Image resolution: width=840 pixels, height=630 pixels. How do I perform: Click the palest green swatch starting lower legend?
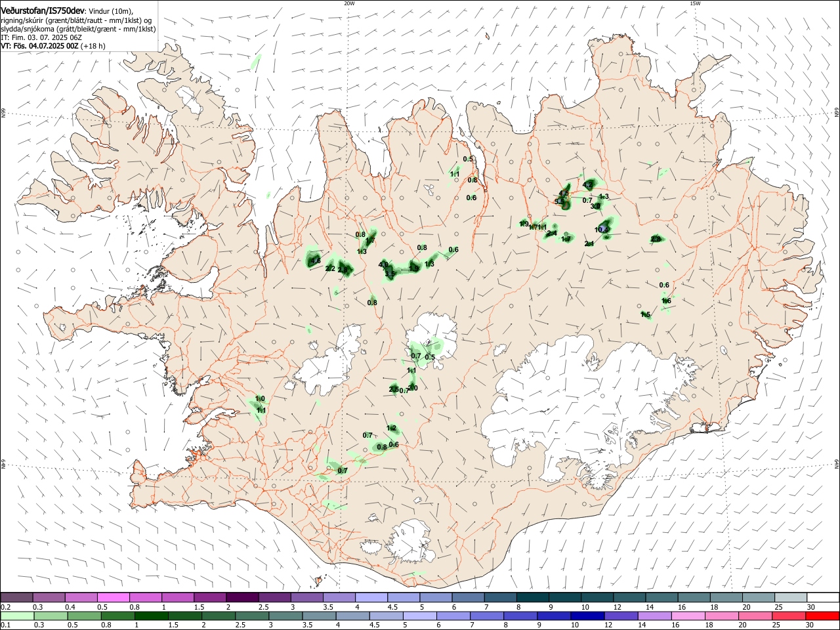(16, 616)
